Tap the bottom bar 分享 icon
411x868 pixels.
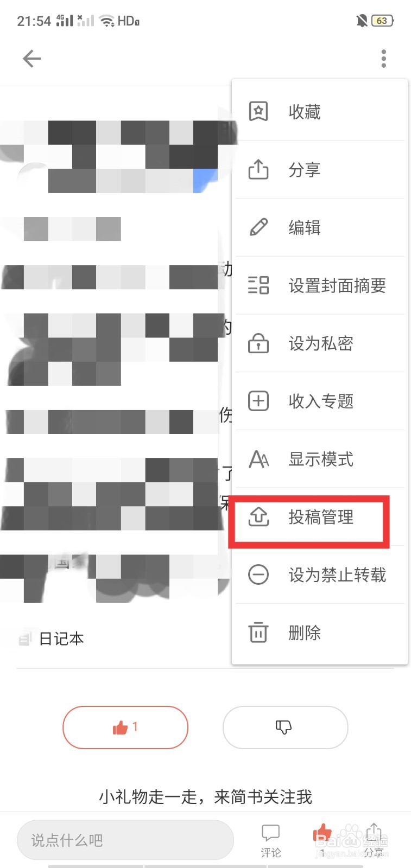(374, 840)
